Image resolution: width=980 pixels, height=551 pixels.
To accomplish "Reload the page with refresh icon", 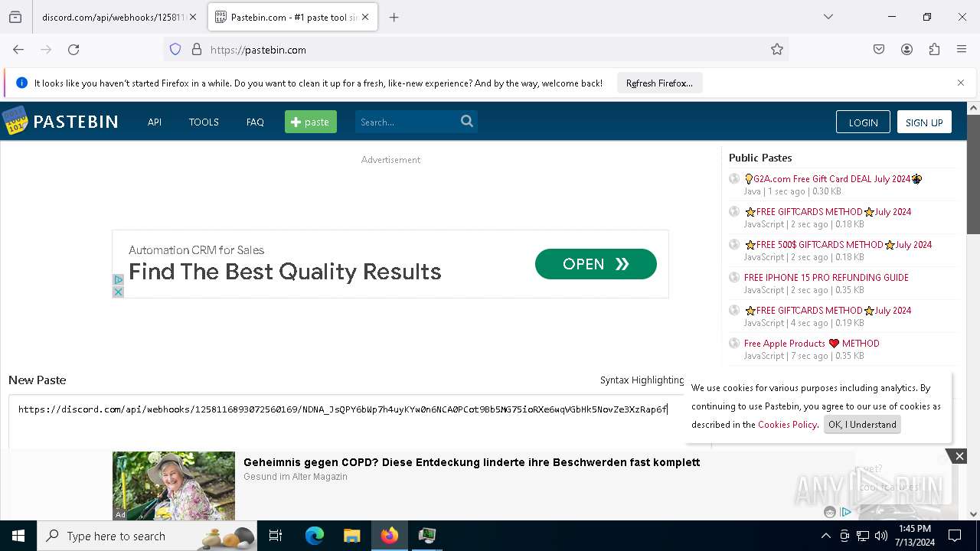I will (x=73, y=50).
